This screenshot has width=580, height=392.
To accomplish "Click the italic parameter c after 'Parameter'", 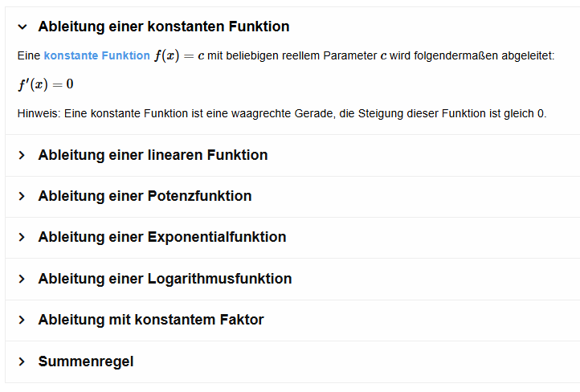I will click(382, 56).
